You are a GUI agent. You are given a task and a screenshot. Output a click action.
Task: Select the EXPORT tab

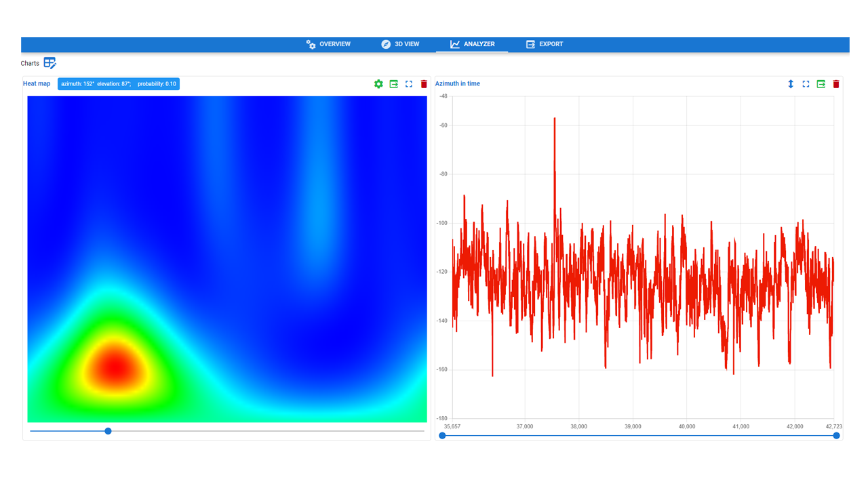tap(551, 44)
